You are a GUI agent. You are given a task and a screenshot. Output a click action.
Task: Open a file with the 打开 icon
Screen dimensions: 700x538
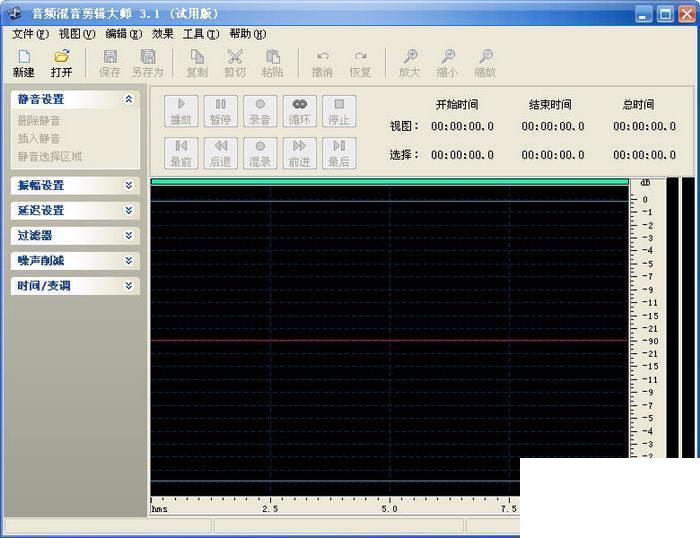62,63
